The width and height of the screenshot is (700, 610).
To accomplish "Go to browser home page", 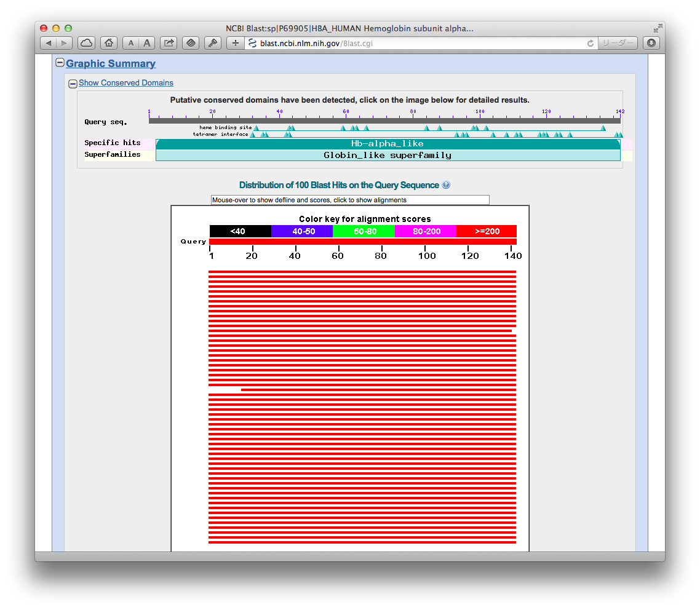I will pos(108,43).
